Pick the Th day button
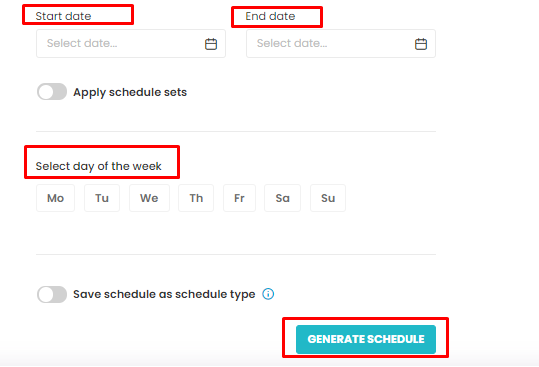The width and height of the screenshot is (539, 367). click(x=196, y=198)
